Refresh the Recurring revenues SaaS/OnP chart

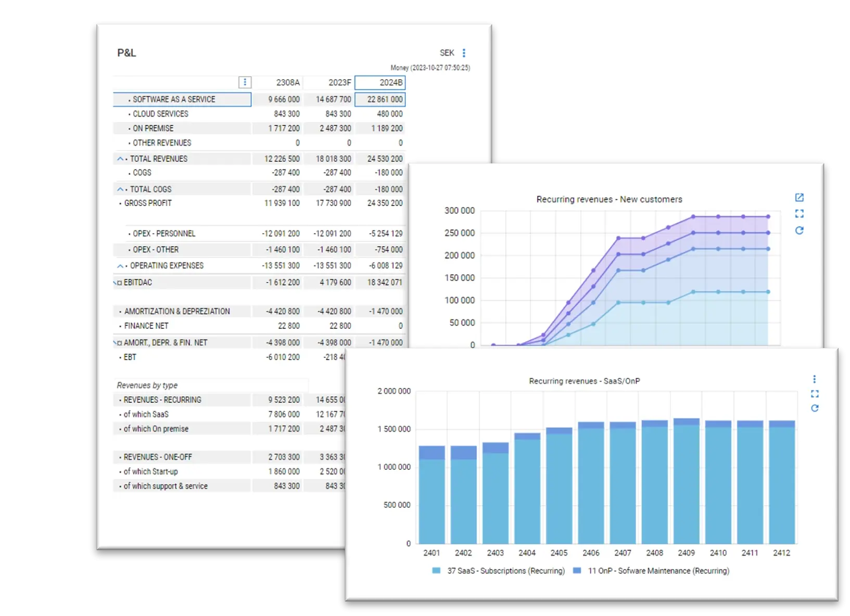814,408
